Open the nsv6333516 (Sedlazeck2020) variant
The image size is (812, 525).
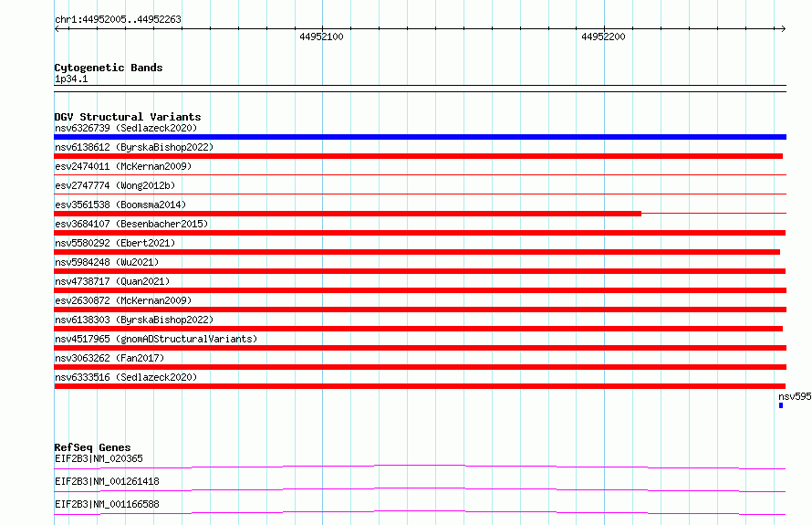126,377
